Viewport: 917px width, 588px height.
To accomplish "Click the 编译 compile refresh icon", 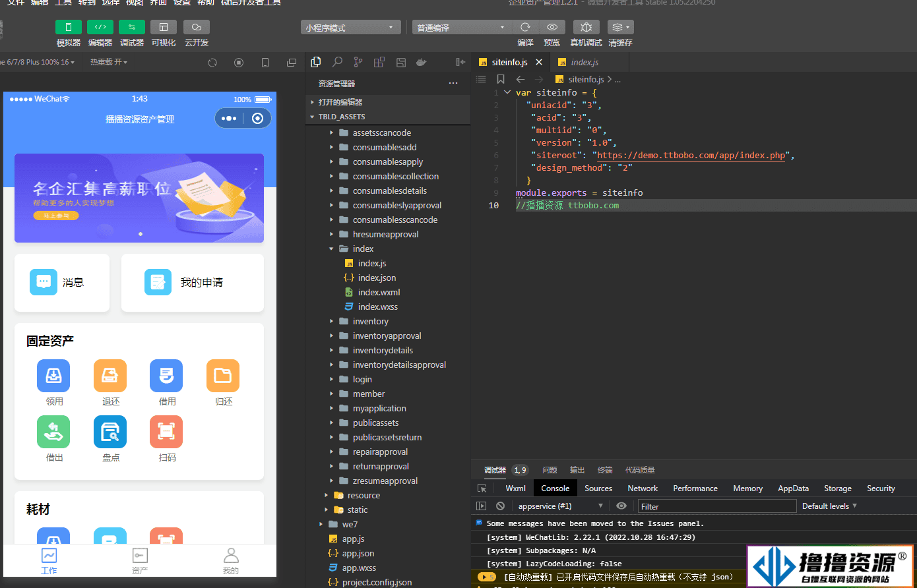I will coord(525,27).
